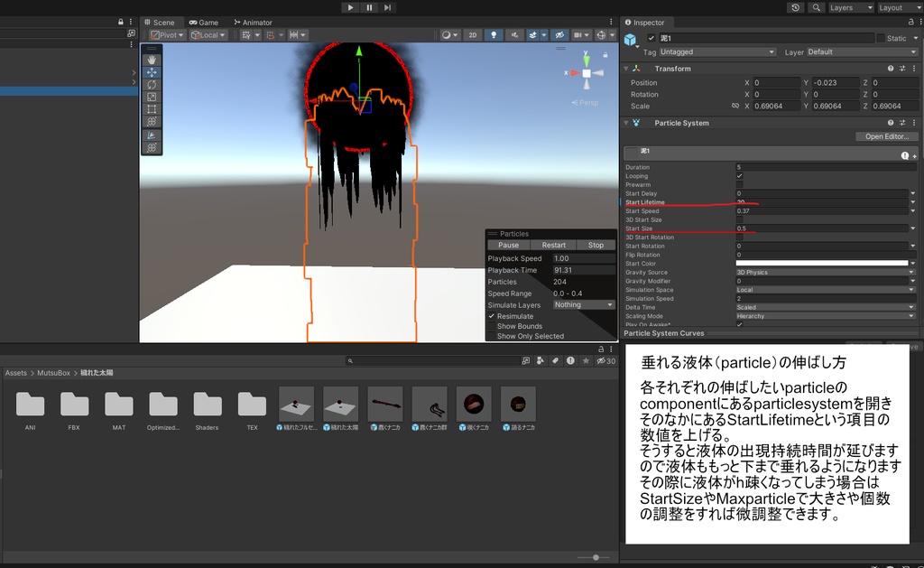Select the Rect tool in Scene toolbar
The width and height of the screenshot is (924, 568).
pos(152,109)
